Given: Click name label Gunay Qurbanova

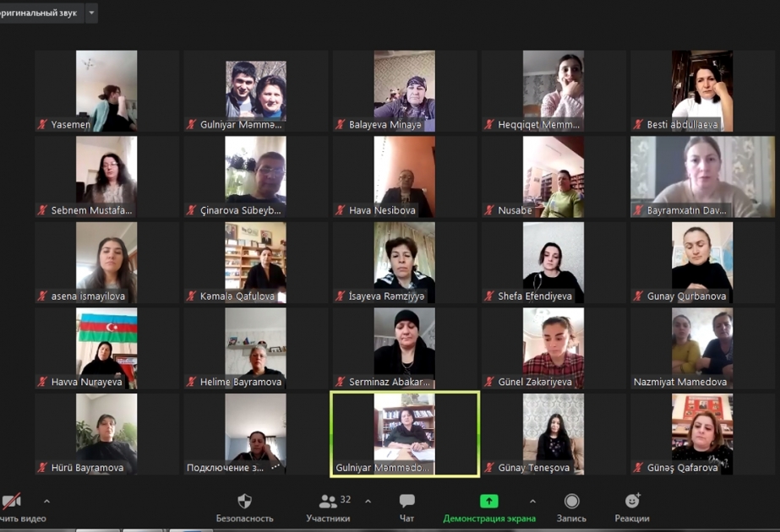Looking at the screenshot, I should pyautogui.click(x=686, y=296).
